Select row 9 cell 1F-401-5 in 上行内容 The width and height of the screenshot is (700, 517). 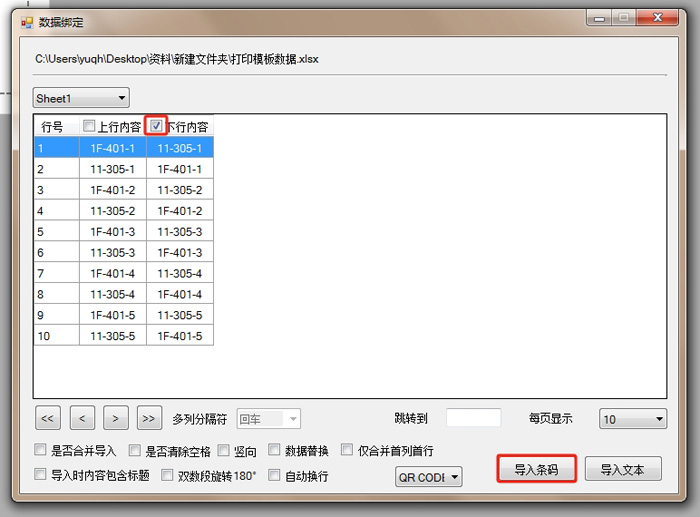pos(113,315)
